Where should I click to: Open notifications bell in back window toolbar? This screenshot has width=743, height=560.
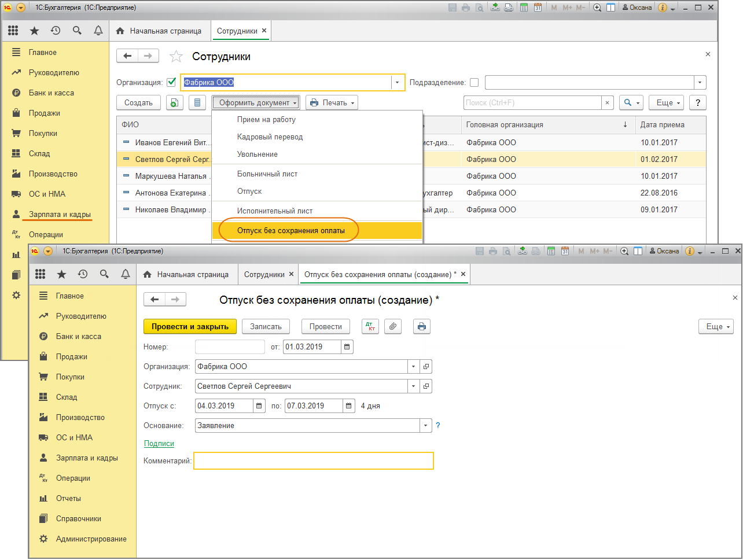tap(98, 31)
